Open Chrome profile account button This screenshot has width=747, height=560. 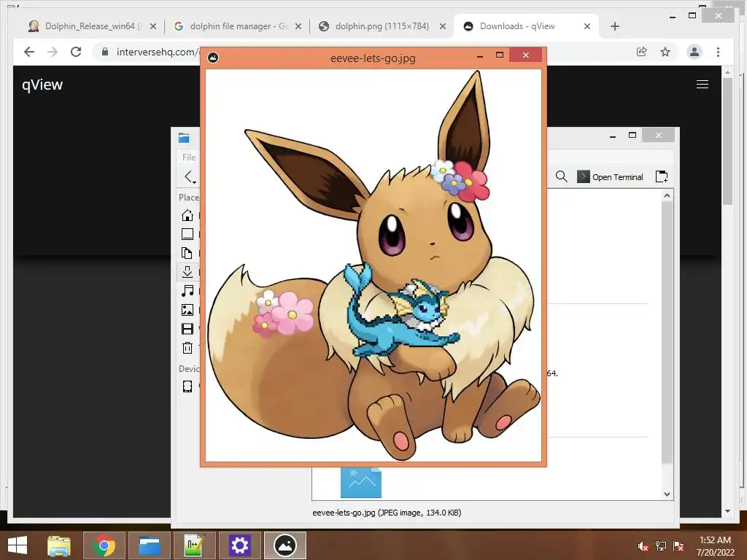pyautogui.click(x=694, y=52)
